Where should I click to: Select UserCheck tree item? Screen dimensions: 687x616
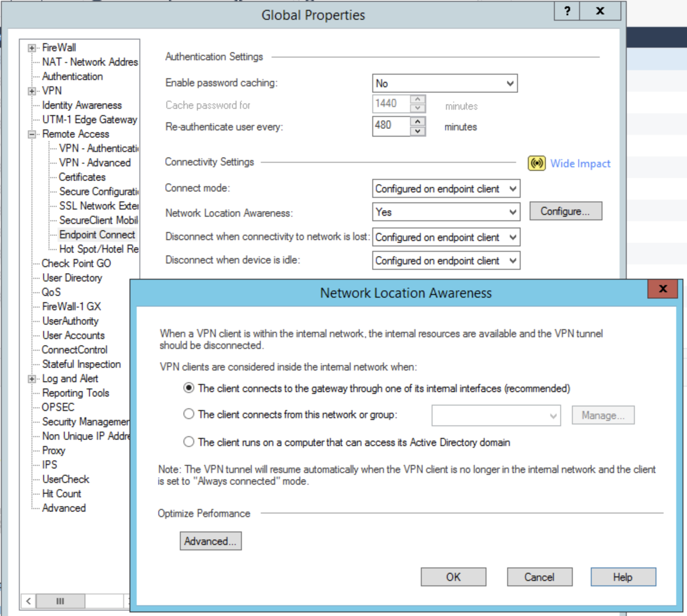66,479
